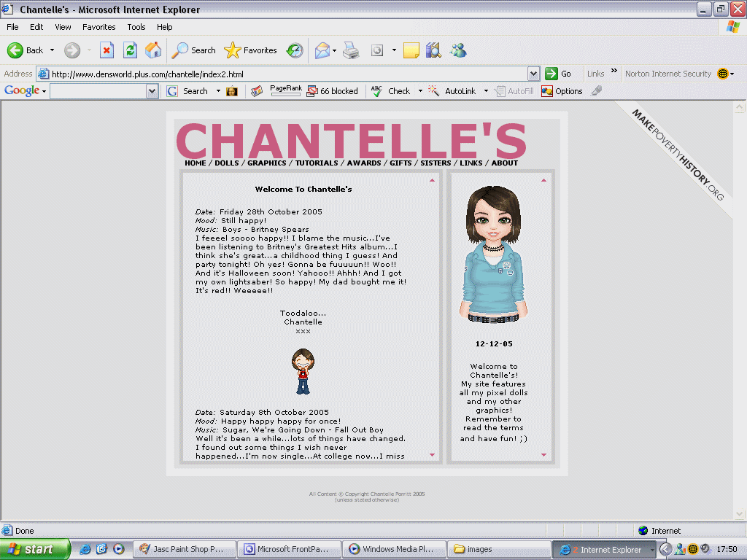This screenshot has width=747, height=560.
Task: Open Google toolbar Options
Action: (562, 91)
